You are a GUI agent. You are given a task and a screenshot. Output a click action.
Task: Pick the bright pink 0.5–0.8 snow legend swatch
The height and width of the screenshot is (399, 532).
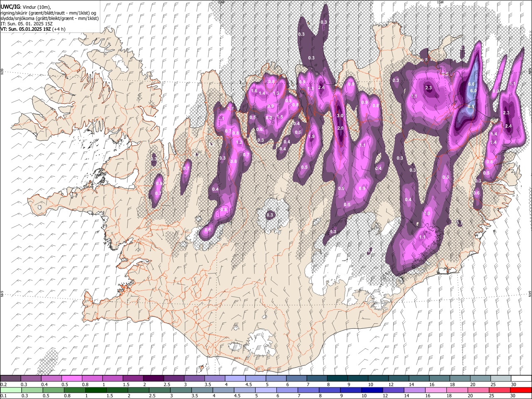point(71,378)
